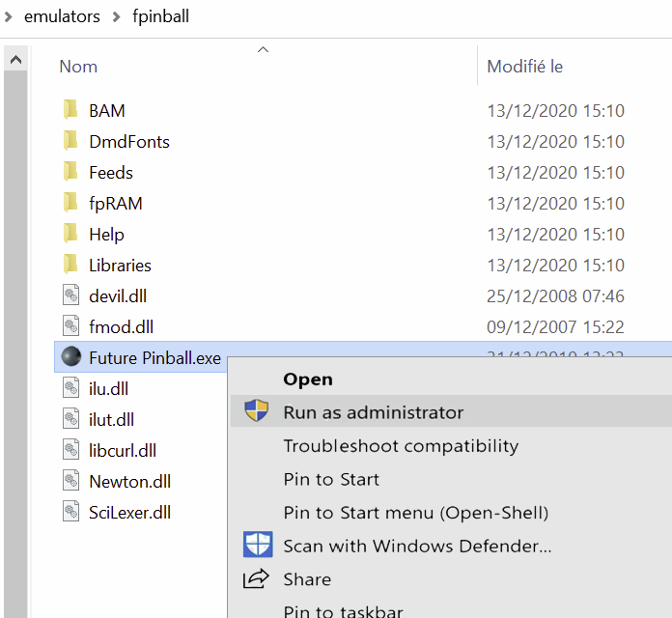Click the Windows Defender shield icon
The image size is (672, 618).
tap(257, 546)
